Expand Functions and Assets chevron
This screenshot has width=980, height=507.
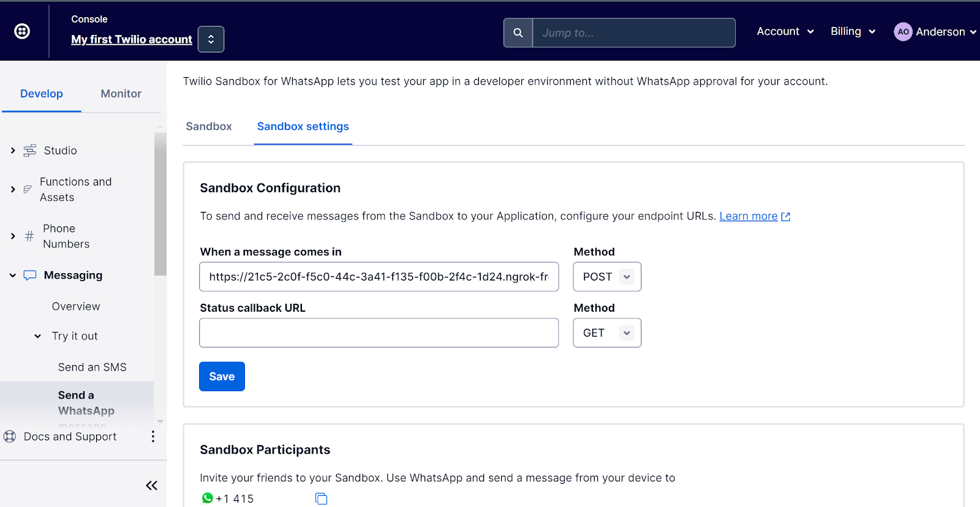click(13, 190)
